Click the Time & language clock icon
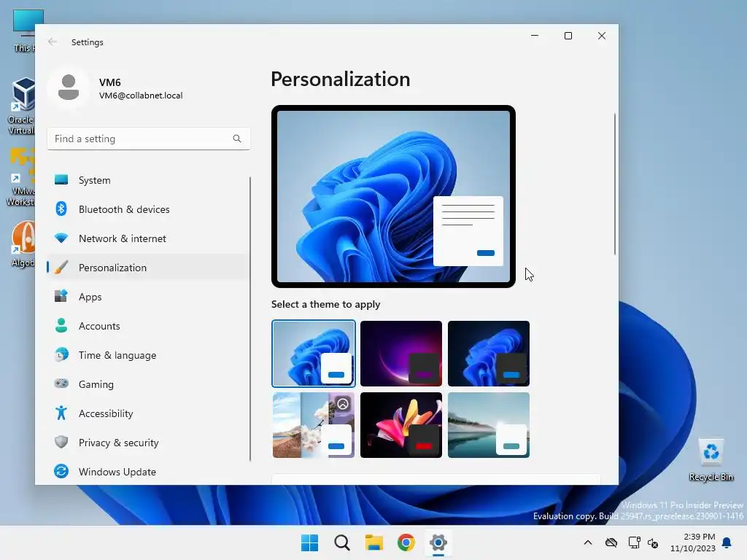The image size is (747, 560). 61,355
